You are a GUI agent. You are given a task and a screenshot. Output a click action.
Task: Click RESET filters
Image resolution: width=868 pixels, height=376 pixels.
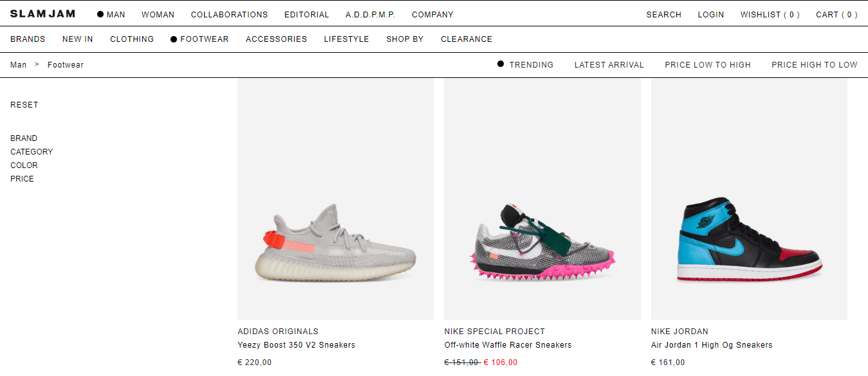pos(24,104)
